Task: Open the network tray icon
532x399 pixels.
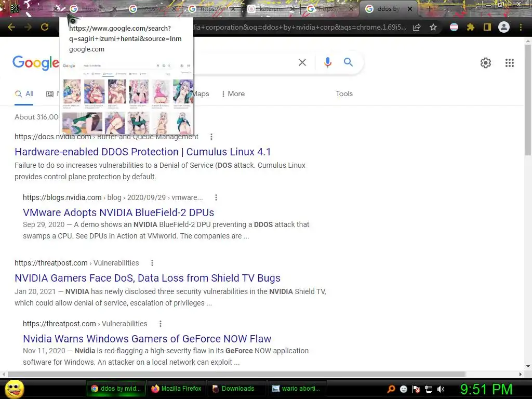Action: tap(429, 389)
